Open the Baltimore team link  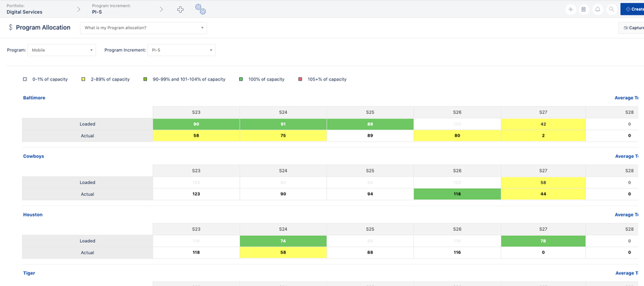click(34, 98)
